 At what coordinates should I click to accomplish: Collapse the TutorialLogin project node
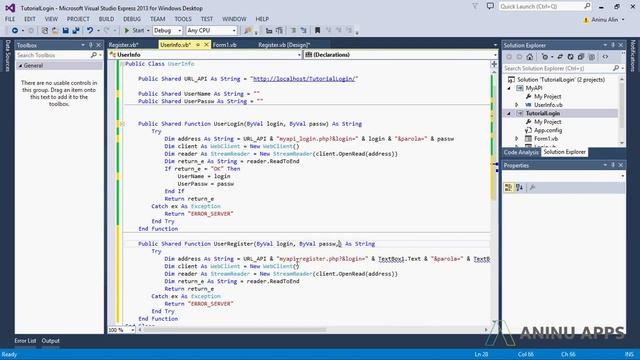tap(509, 113)
